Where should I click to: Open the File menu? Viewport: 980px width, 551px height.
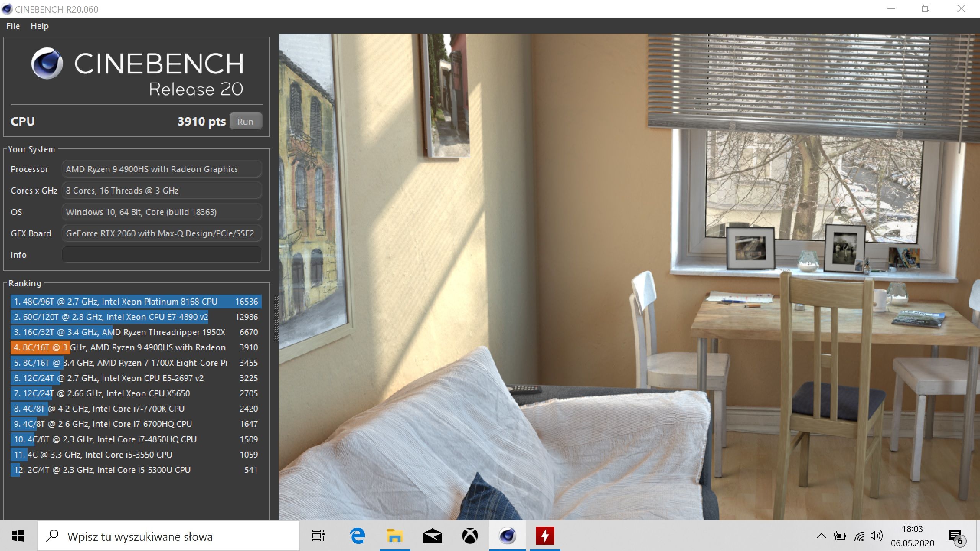tap(13, 26)
